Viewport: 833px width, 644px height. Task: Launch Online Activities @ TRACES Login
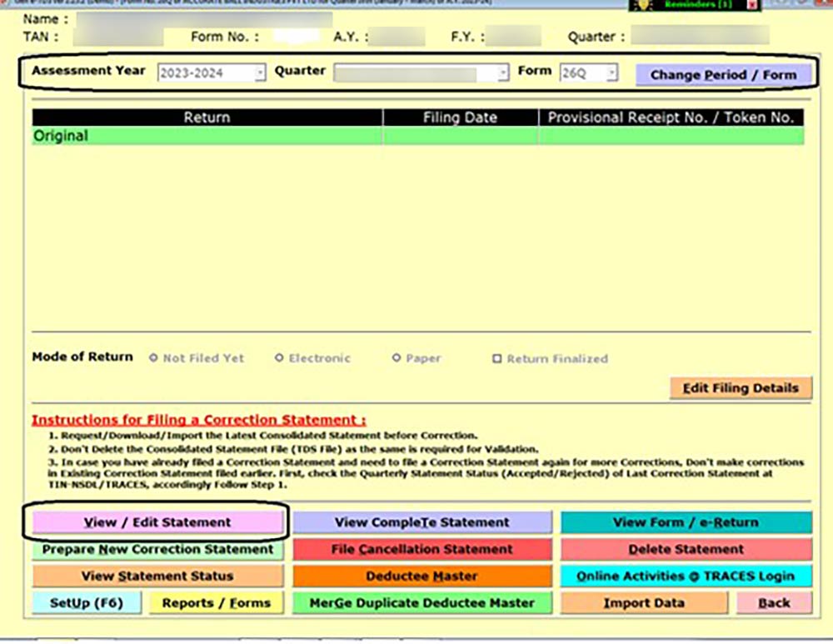tap(686, 576)
